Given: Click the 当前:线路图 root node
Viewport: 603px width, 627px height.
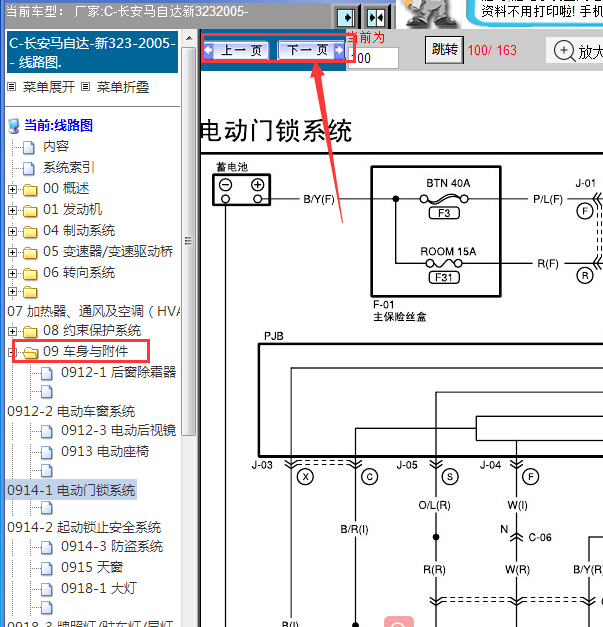Looking at the screenshot, I should point(58,125).
